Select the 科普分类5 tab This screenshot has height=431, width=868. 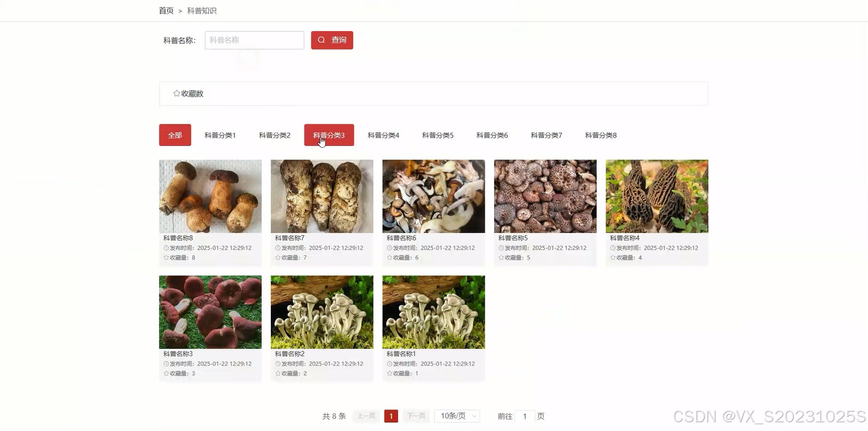point(438,135)
